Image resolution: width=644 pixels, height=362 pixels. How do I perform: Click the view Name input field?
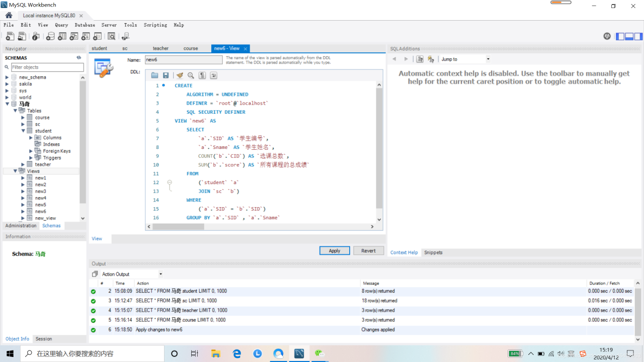(184, 59)
